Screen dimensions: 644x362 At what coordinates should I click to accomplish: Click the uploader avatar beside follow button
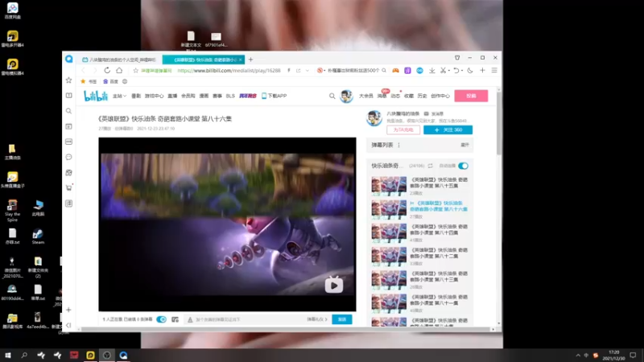pos(374,118)
